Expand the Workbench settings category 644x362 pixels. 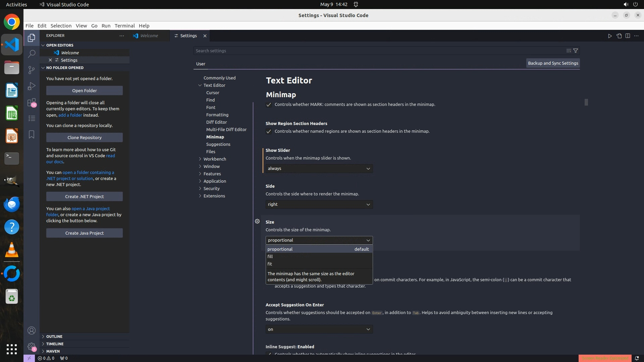[x=214, y=159]
